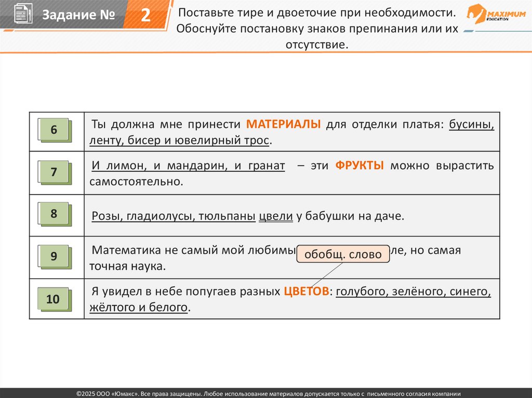
Task: Click the green number 9 button
Action: click(54, 256)
